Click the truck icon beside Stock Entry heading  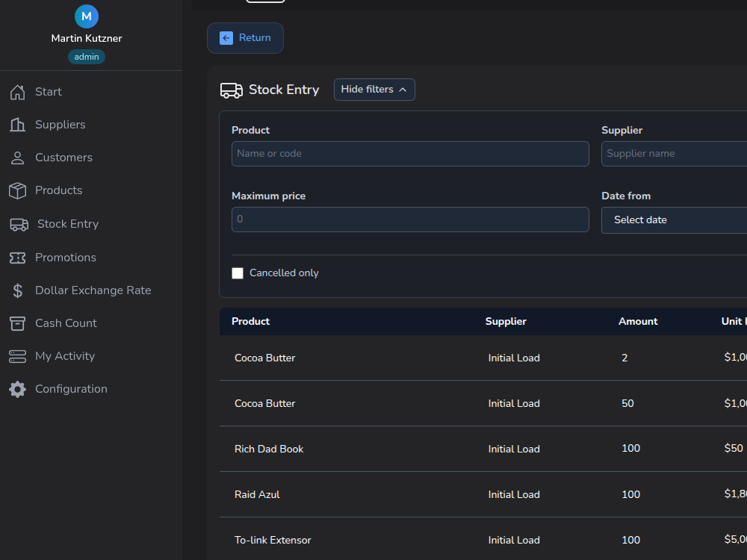[232, 90]
